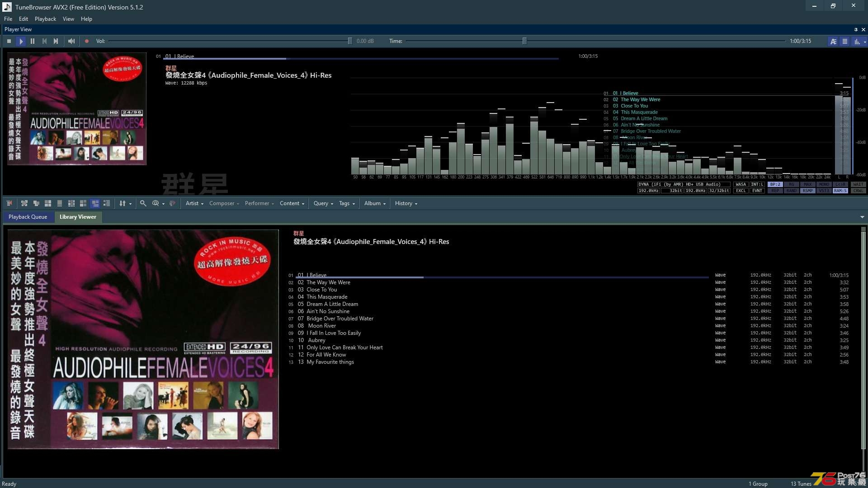Image resolution: width=868 pixels, height=488 pixels.
Task: Click the large album cover in Library Viewer
Action: [x=143, y=339]
